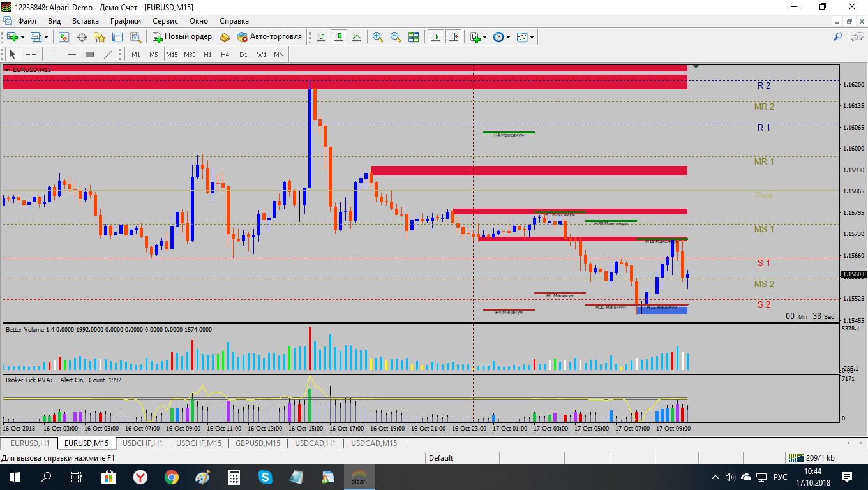
Task: Open the MetaEditor yellow book icon
Action: (x=225, y=37)
